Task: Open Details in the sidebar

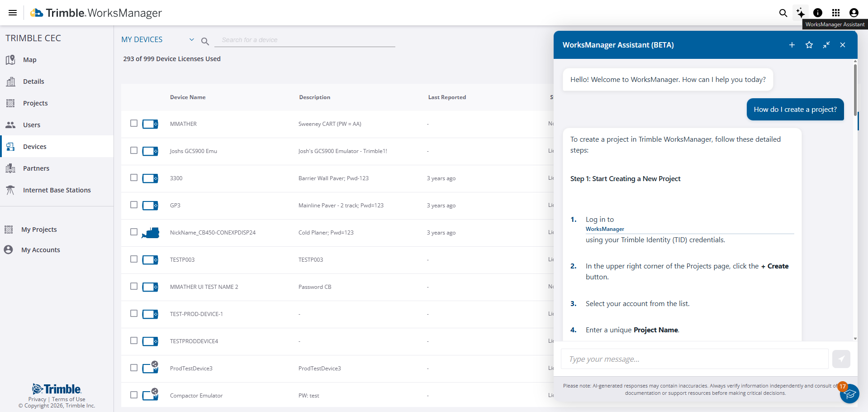Action: [57, 81]
